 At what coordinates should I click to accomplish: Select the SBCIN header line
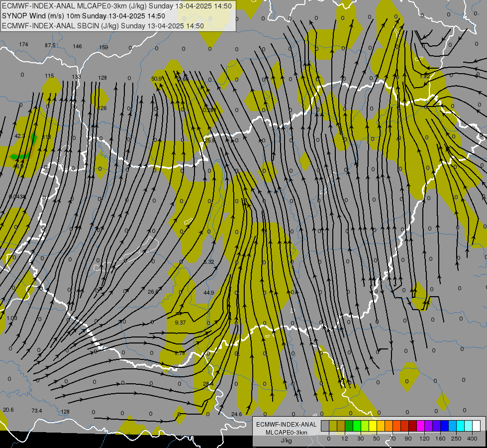(x=103, y=26)
